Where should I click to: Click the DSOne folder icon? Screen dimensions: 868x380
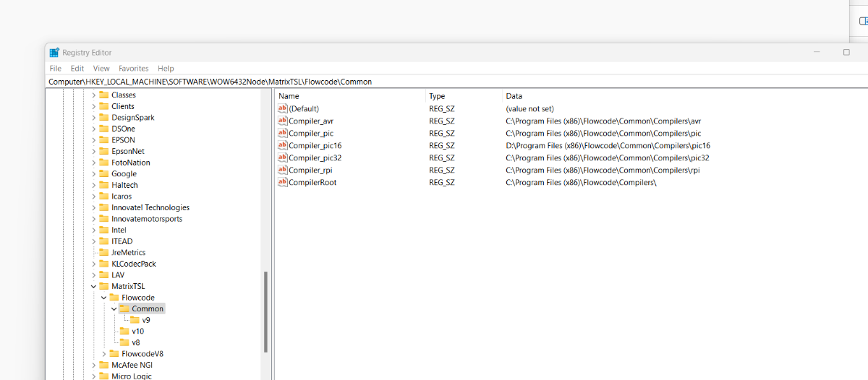coord(103,129)
